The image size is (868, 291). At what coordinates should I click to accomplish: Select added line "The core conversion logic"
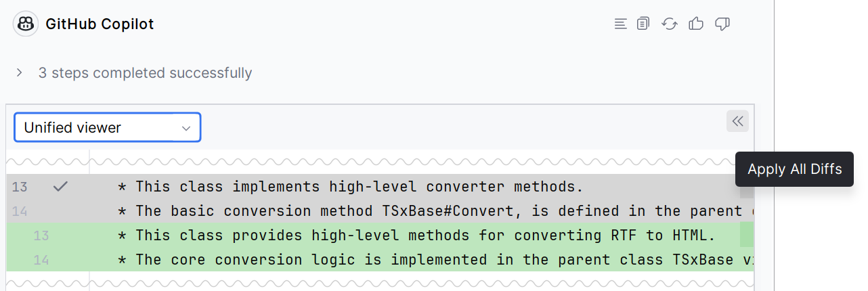point(380,260)
